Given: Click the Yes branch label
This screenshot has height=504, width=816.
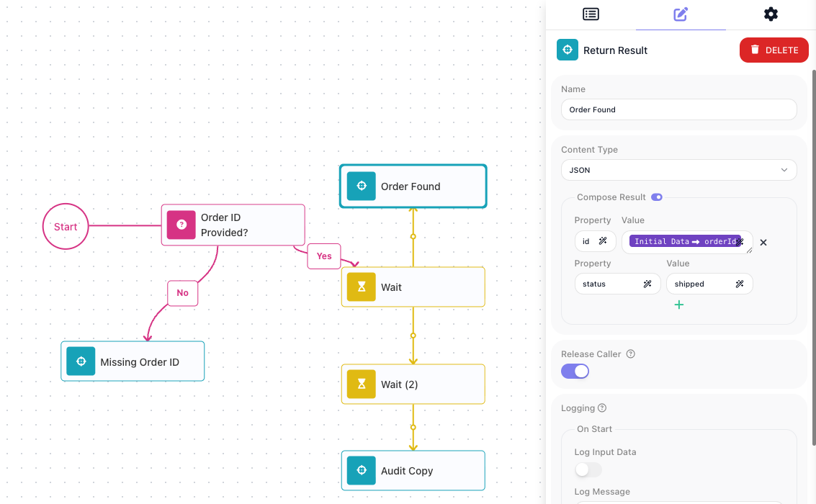Looking at the screenshot, I should point(324,256).
